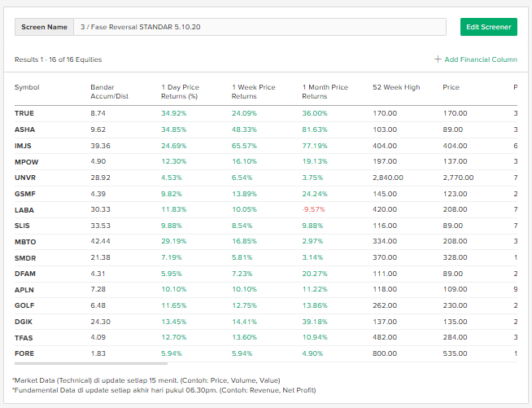
Task: Select the IMJS ticker row
Action: [24, 146]
